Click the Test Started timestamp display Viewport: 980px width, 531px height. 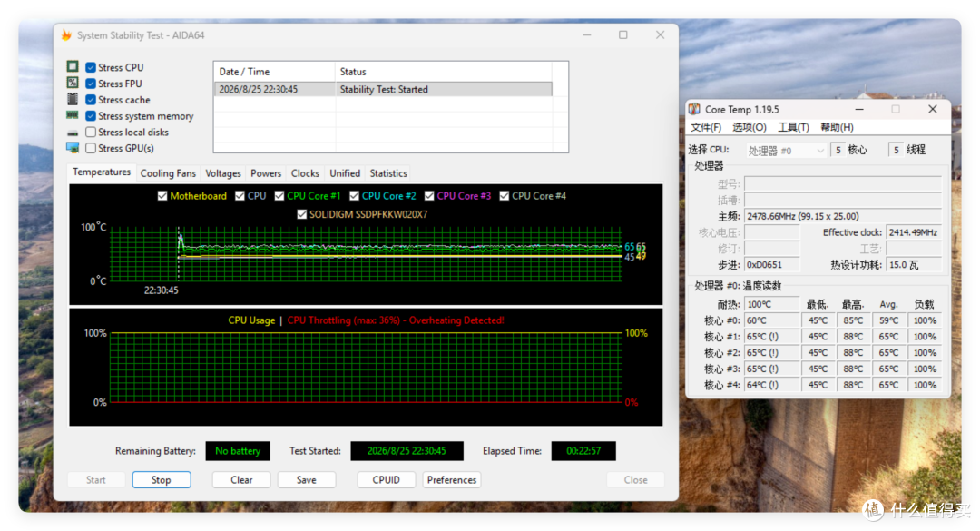(x=407, y=451)
